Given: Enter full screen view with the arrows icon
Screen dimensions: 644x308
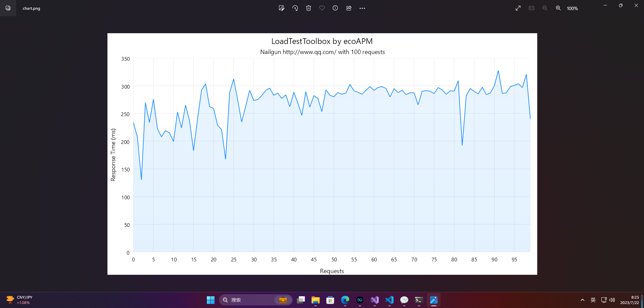Looking at the screenshot, I should pyautogui.click(x=518, y=8).
